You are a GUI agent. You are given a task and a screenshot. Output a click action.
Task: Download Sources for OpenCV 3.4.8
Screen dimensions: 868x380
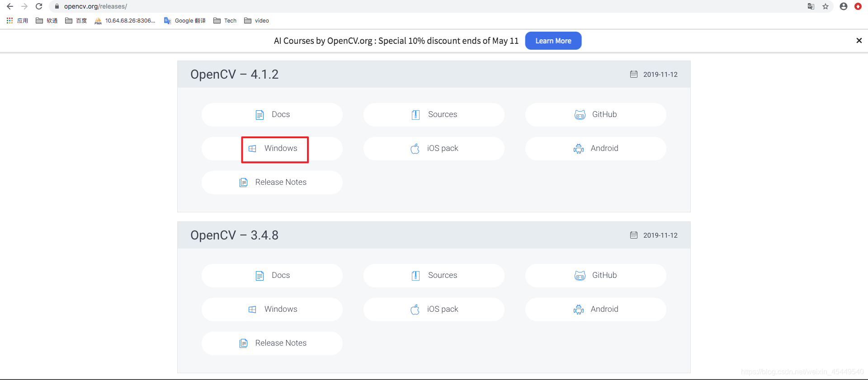[434, 276]
